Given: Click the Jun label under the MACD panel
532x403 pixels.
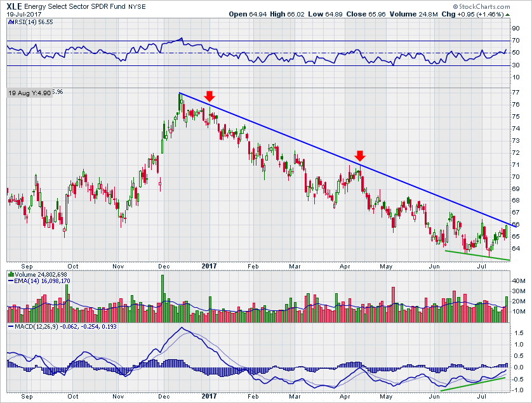Looking at the screenshot, I should (434, 396).
